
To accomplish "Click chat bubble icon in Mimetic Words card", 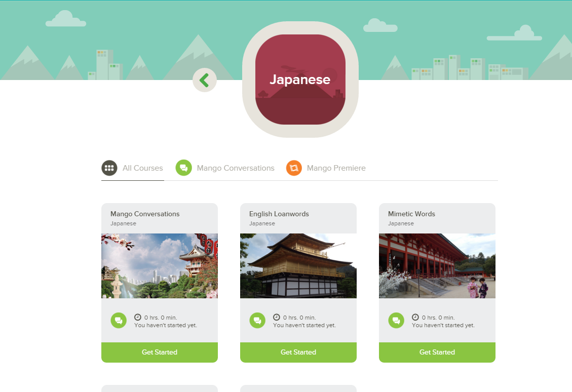I will [x=396, y=321].
